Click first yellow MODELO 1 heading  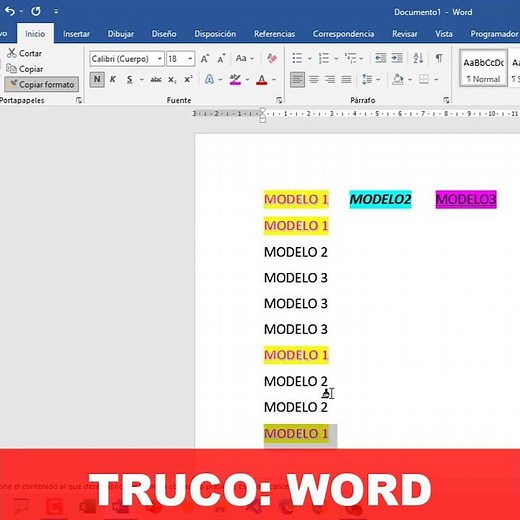coord(296,199)
